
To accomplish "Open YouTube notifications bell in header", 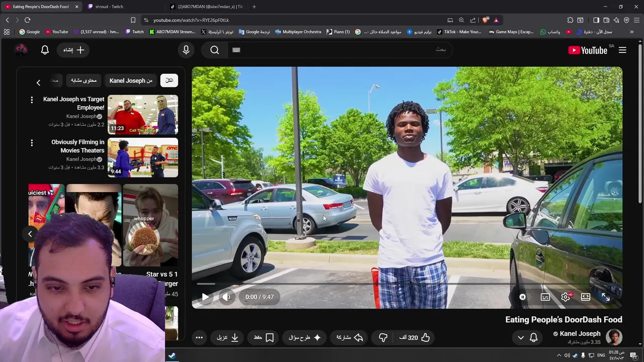I will click(x=45, y=50).
